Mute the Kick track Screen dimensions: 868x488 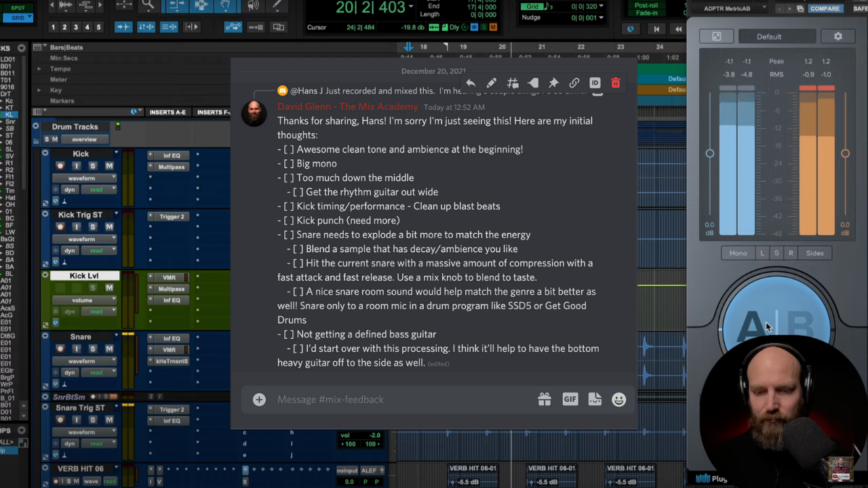point(109,166)
